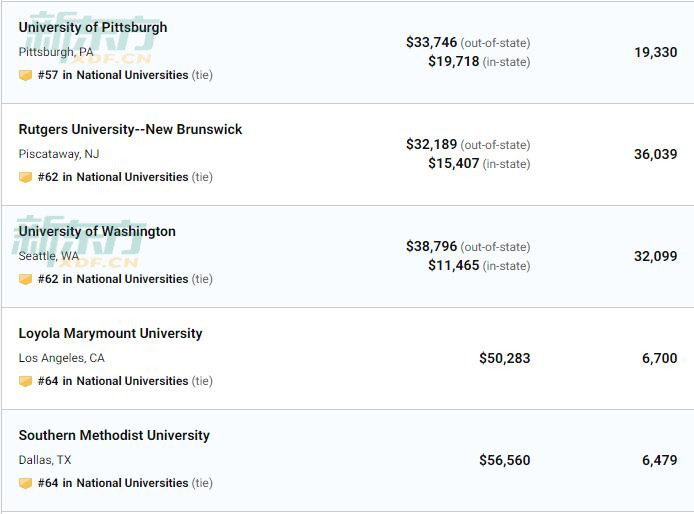Click Loyola's #64 in National Universities text
The height and width of the screenshot is (514, 694).
113,381
